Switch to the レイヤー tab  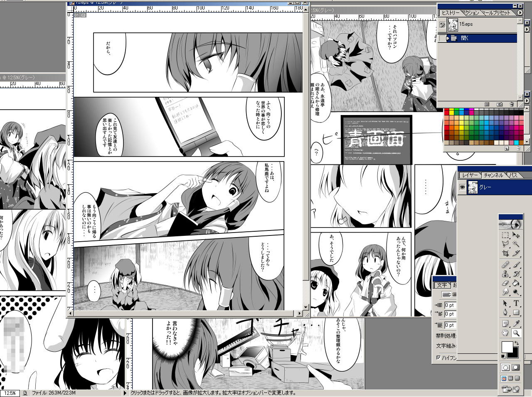coord(470,175)
